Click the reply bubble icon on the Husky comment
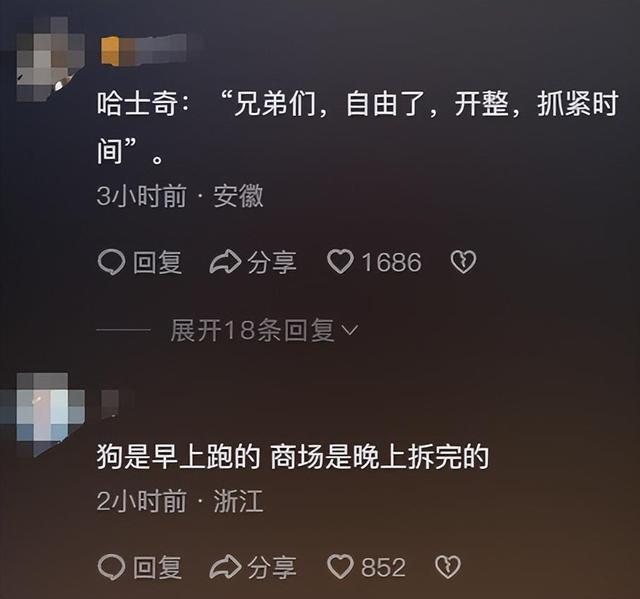 click(x=111, y=262)
